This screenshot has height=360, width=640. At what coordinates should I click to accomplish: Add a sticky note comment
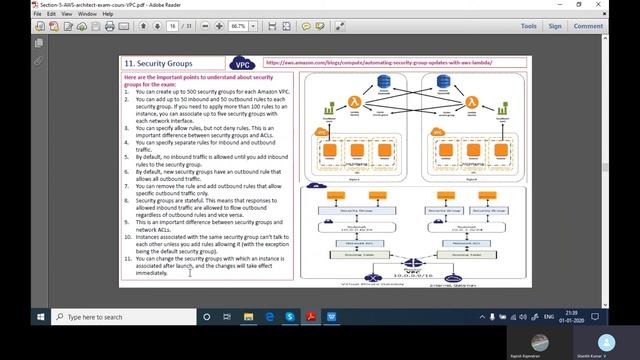click(x=306, y=26)
